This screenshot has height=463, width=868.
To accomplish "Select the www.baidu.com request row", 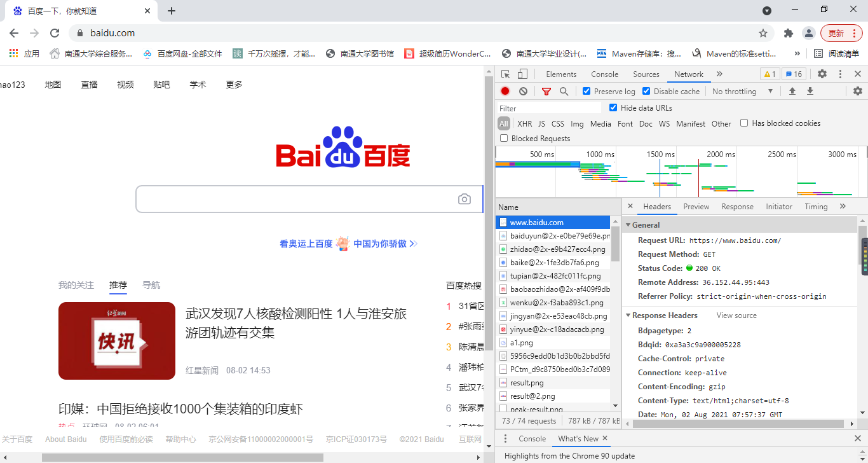I will 553,223.
